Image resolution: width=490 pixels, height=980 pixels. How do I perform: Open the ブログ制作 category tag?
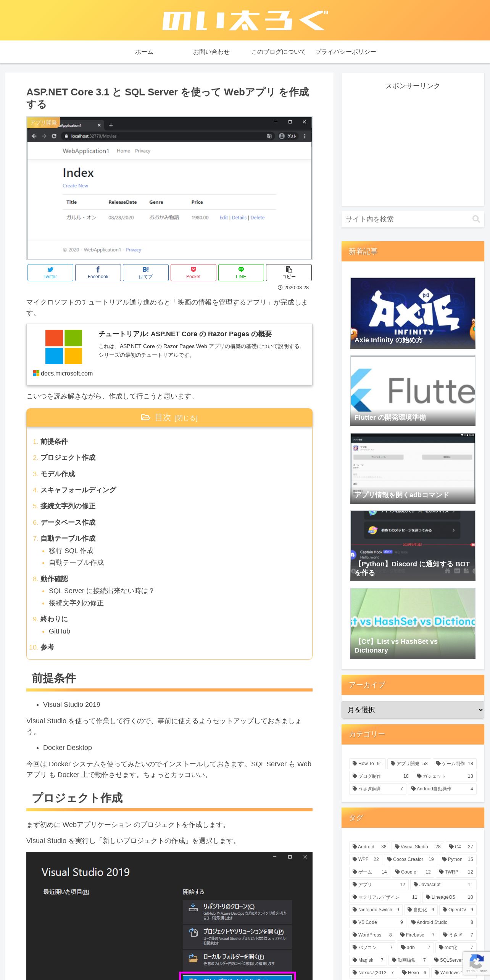click(380, 776)
